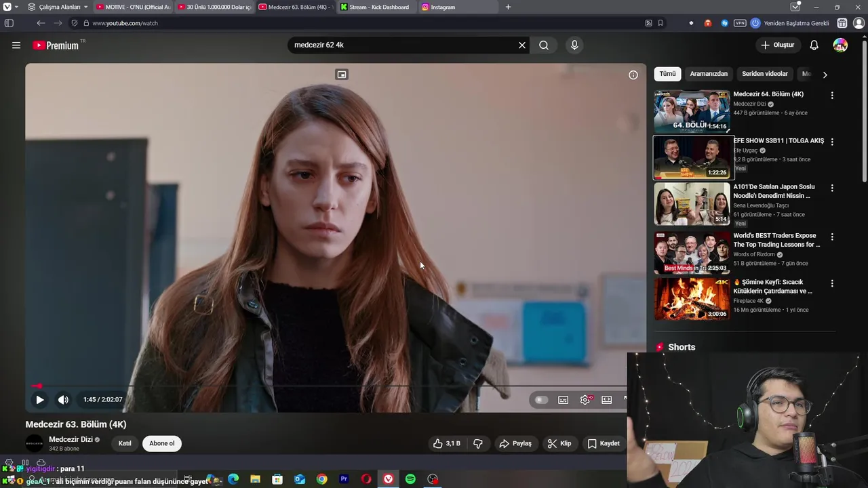Image resolution: width=868 pixels, height=488 pixels.
Task: Play the Medcezir video
Action: point(39,400)
